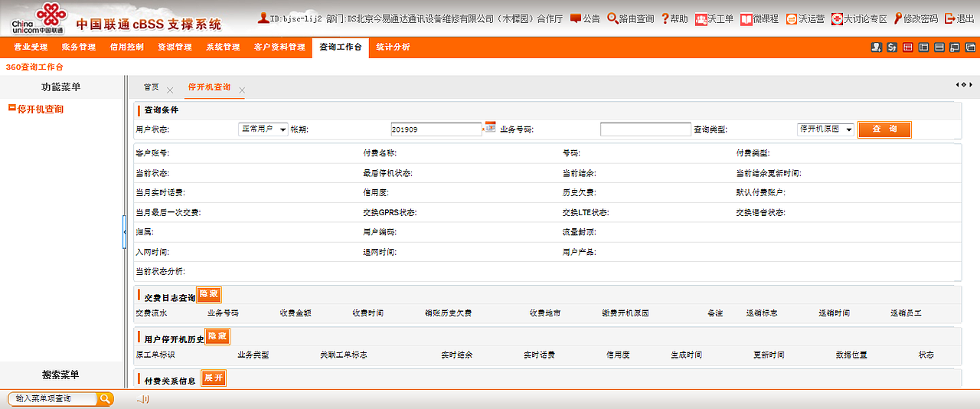Click the China Unicom logo

pyautogui.click(x=37, y=18)
